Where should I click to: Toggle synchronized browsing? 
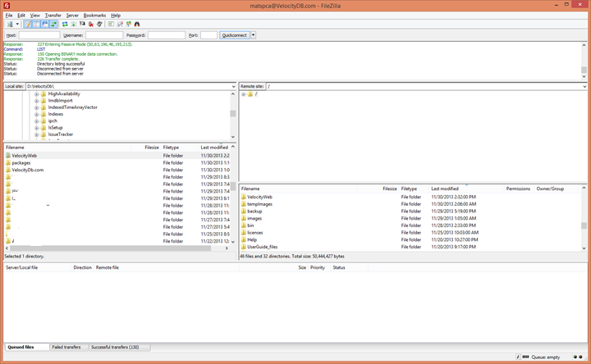[x=129, y=24]
